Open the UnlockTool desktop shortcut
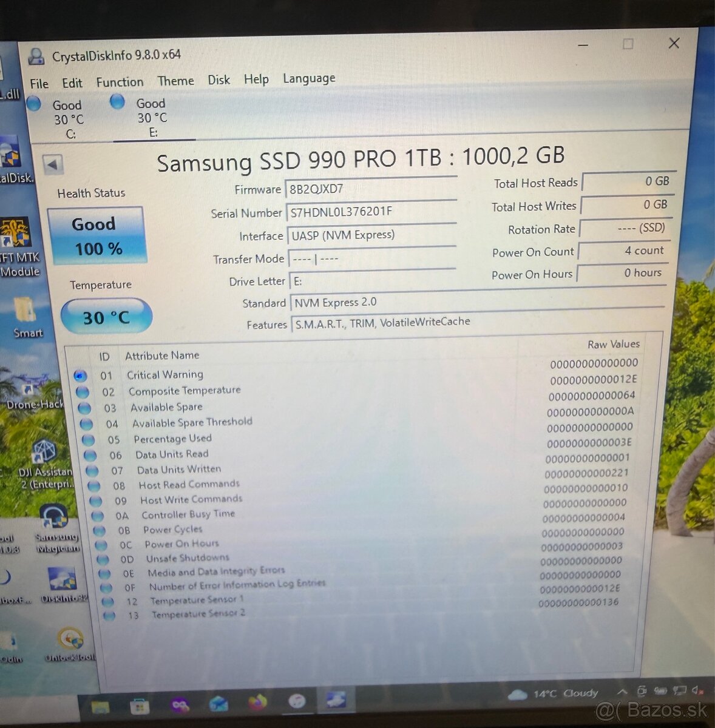Viewport: 715px width, 728px height. 70,645
